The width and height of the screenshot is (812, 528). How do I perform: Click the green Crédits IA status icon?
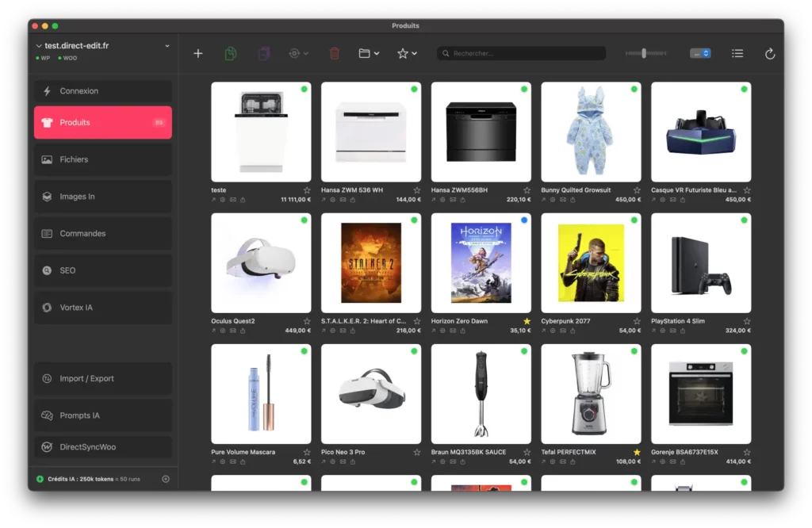point(40,479)
